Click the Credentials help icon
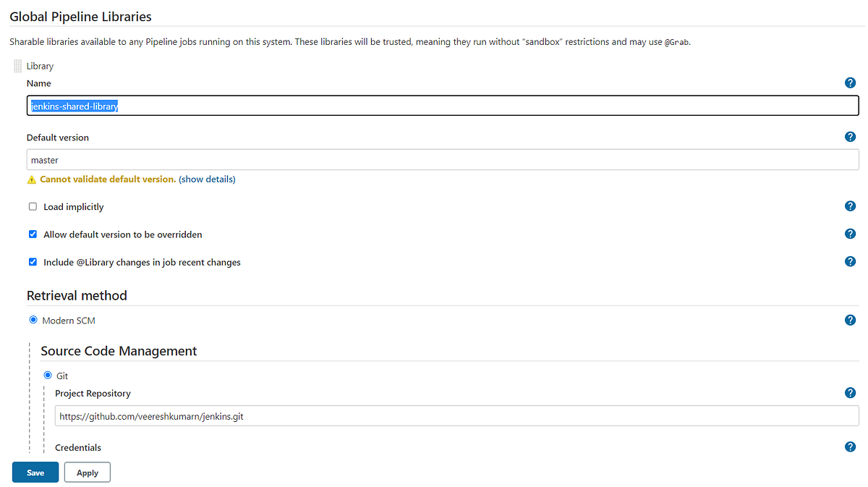868x487 pixels. (850, 446)
